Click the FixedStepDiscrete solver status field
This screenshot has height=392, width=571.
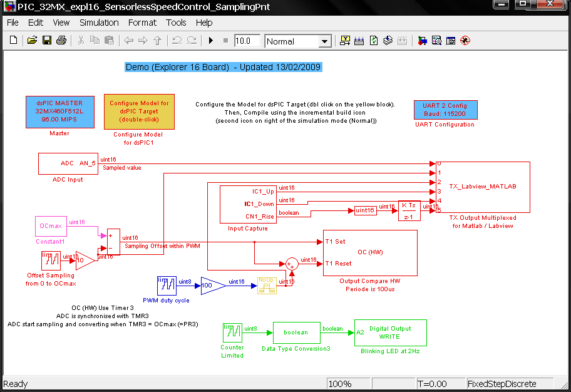pos(510,384)
